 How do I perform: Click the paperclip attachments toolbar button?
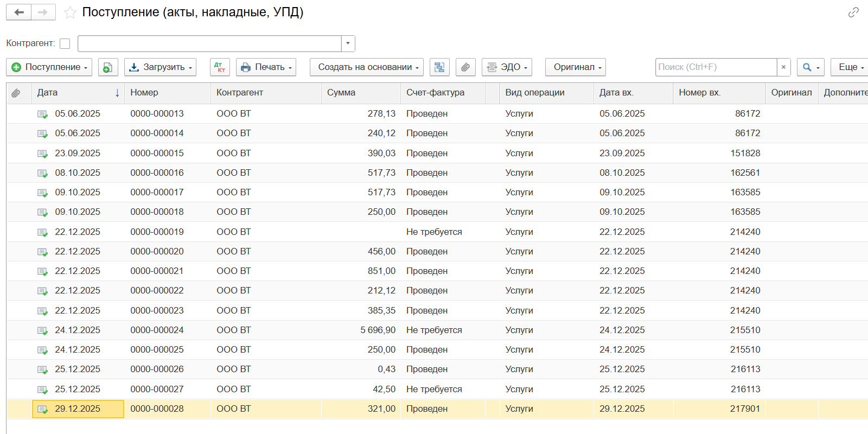[465, 67]
